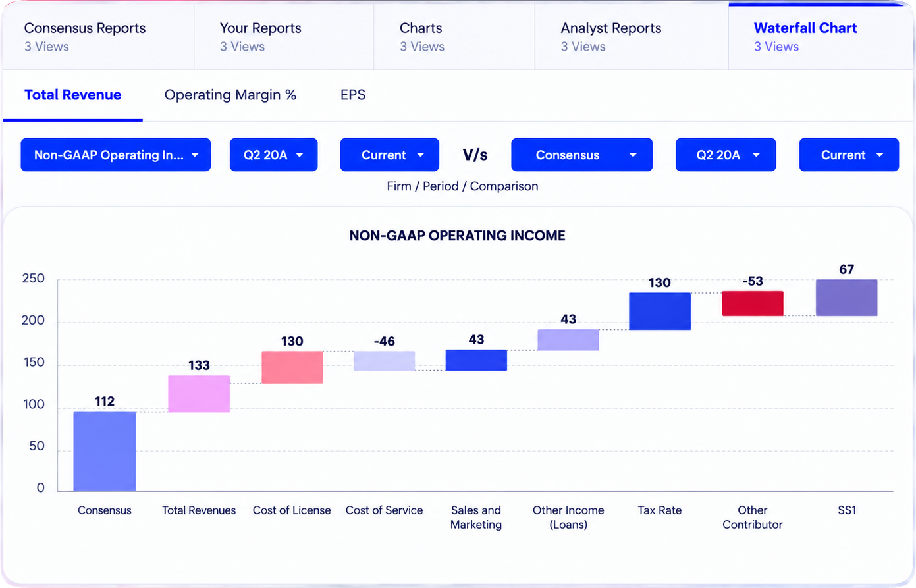The width and height of the screenshot is (916, 588).
Task: Select the Waterfall Chart tab
Action: [x=821, y=37]
